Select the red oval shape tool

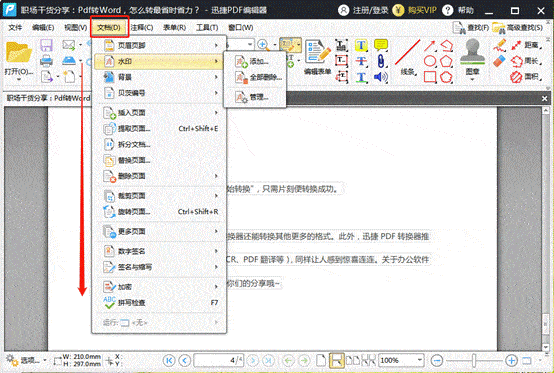(430, 61)
